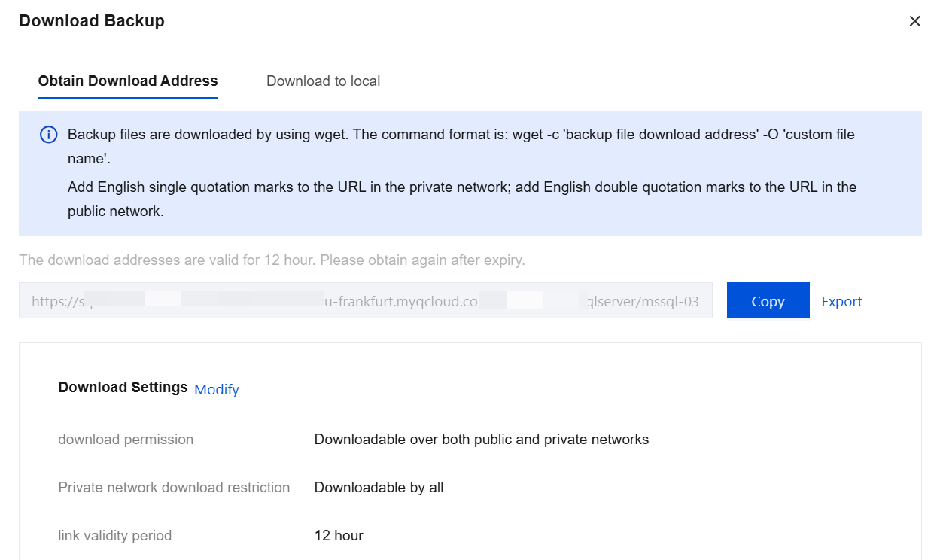Click the public and private networks value

tap(481, 439)
